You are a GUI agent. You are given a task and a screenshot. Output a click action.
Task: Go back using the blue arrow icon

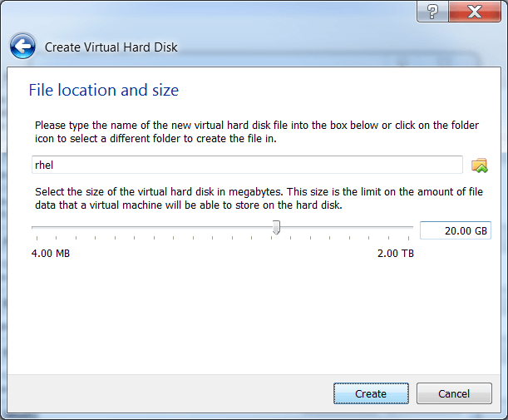coord(22,47)
